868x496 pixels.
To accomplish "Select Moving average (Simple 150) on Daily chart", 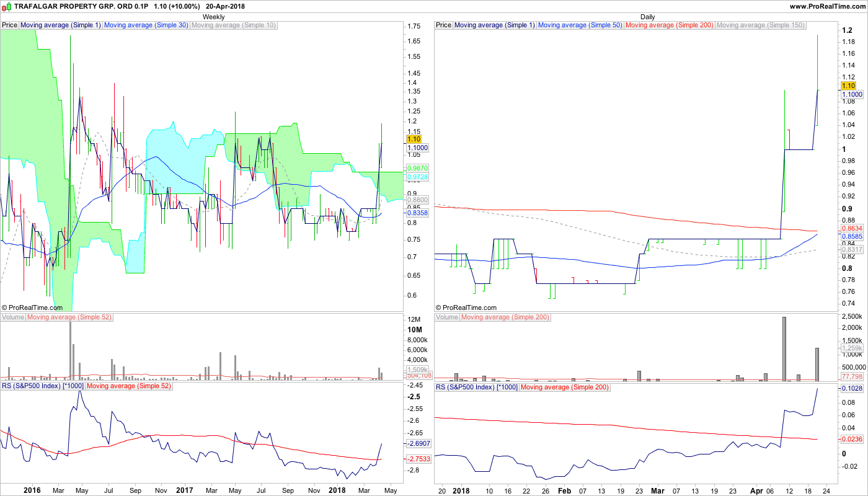I will coord(761,25).
